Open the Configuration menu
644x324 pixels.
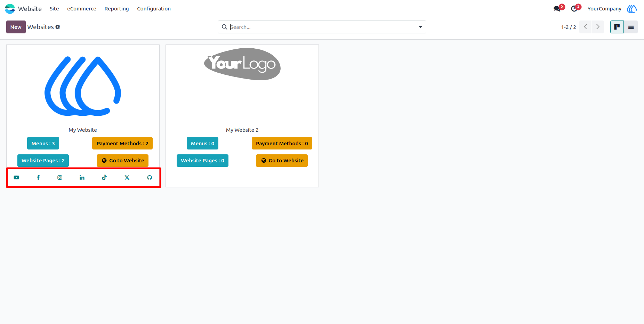coord(154,9)
